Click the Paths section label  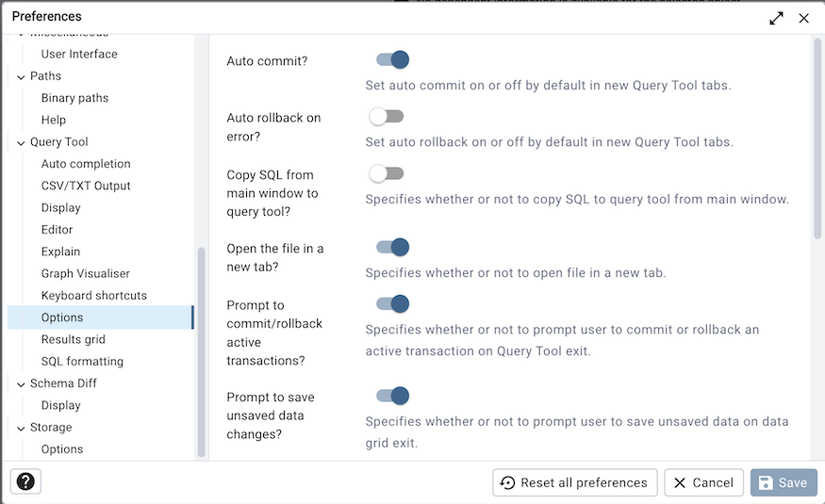pos(46,76)
